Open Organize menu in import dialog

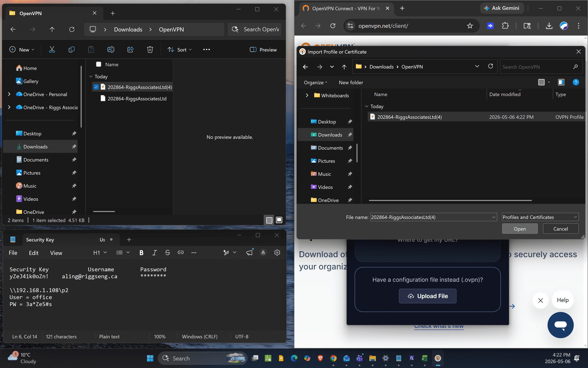(315, 83)
